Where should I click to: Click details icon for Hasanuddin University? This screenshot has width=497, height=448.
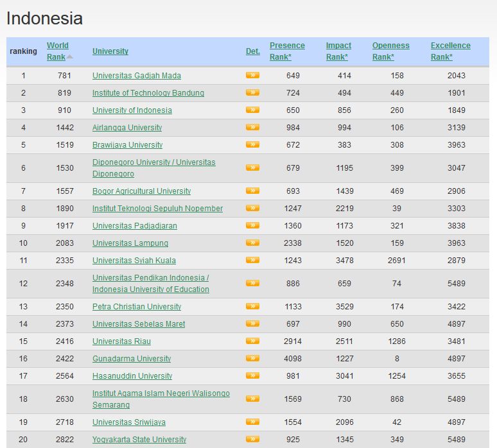point(252,375)
